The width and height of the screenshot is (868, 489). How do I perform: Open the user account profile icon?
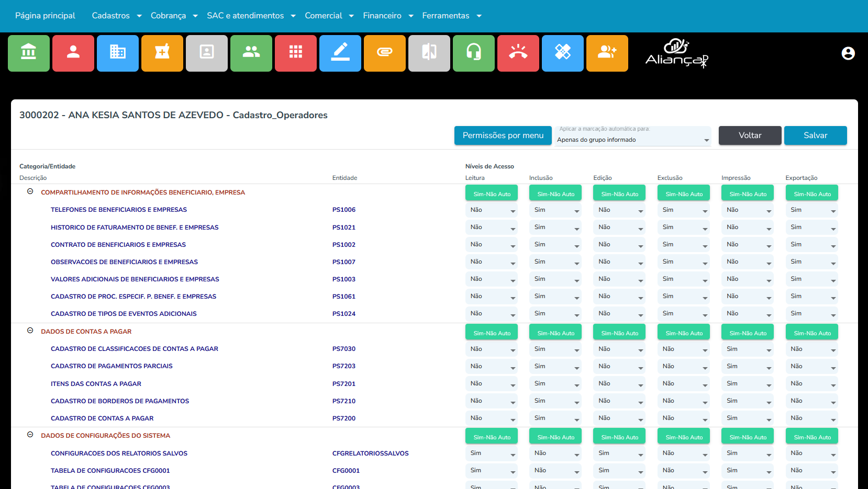coord(848,53)
